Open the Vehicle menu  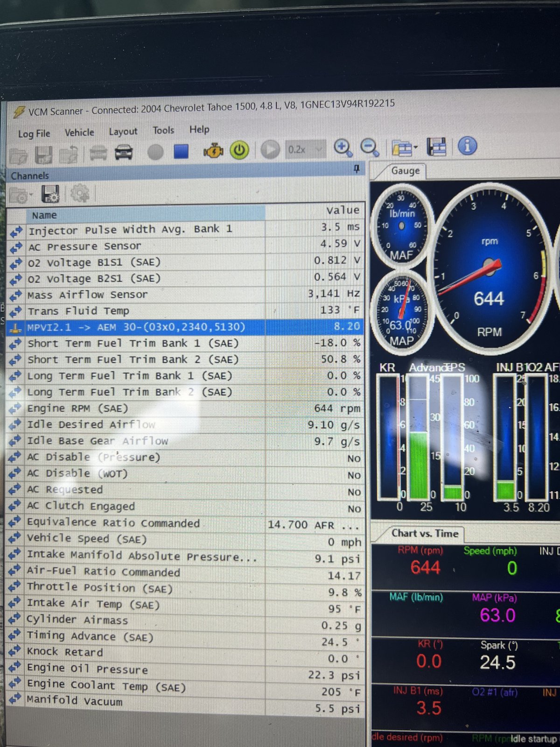[x=79, y=133]
